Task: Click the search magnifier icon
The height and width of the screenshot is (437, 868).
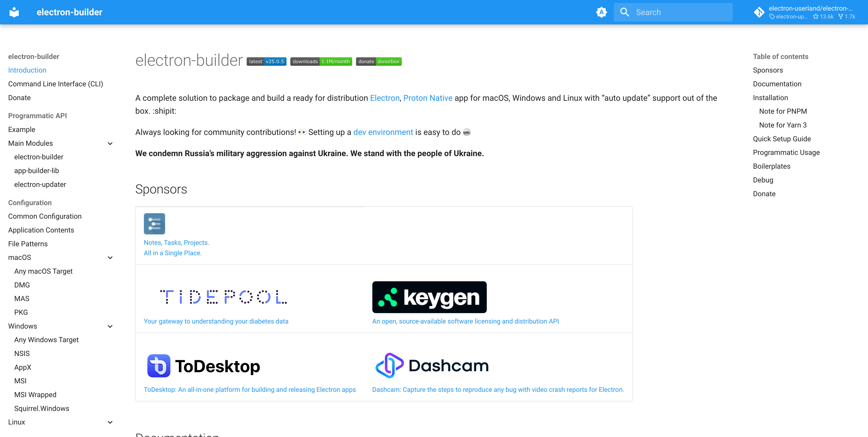Action: (x=624, y=12)
